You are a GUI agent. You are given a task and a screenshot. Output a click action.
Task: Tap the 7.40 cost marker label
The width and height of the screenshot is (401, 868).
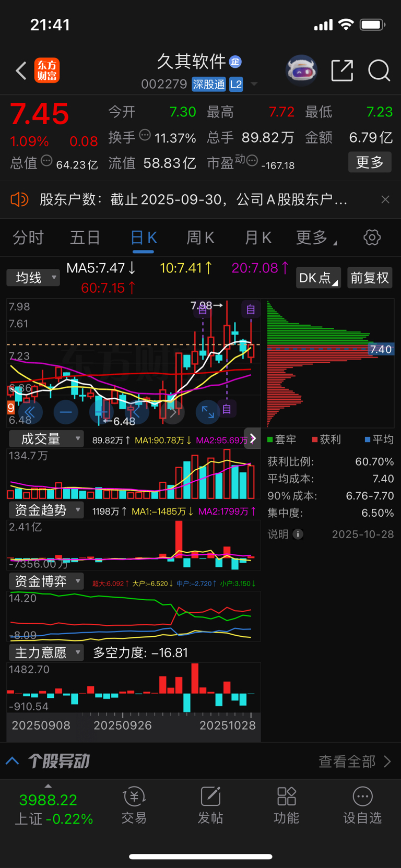[x=381, y=349]
